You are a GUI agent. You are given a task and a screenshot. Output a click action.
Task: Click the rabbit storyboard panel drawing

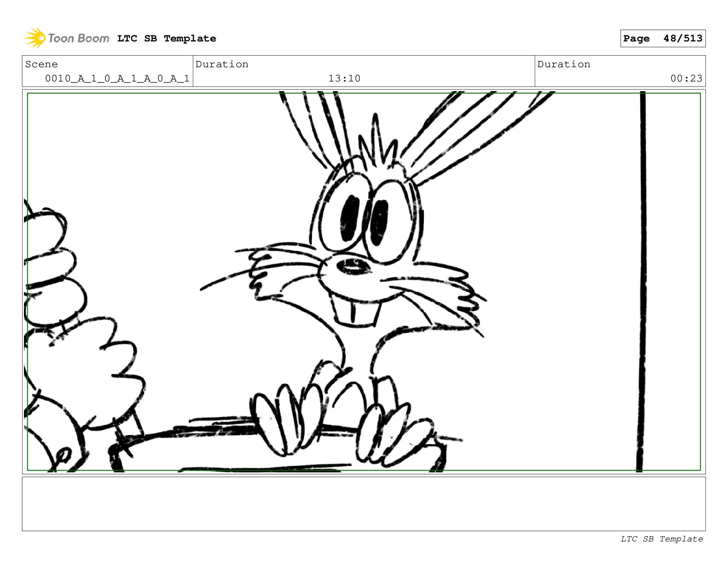point(364,282)
